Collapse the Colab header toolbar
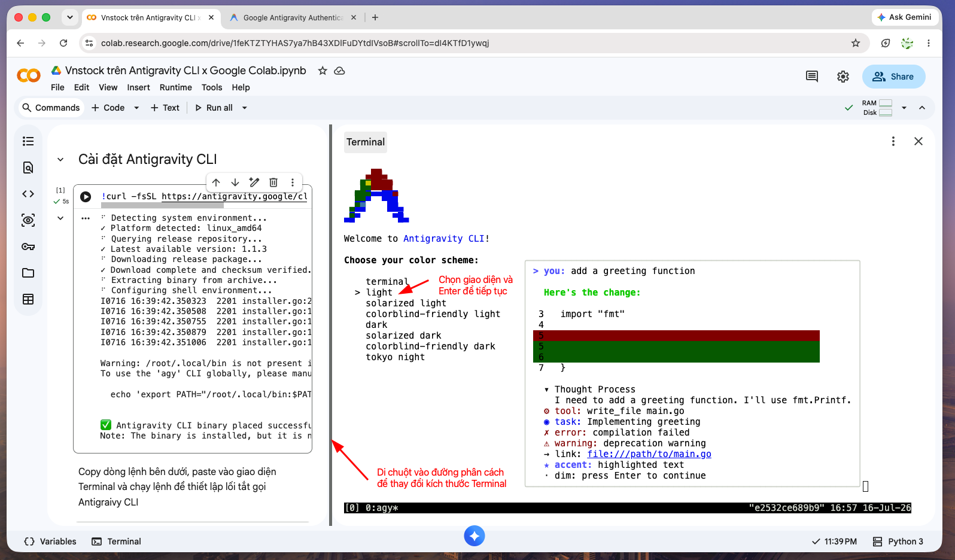 pos(922,108)
